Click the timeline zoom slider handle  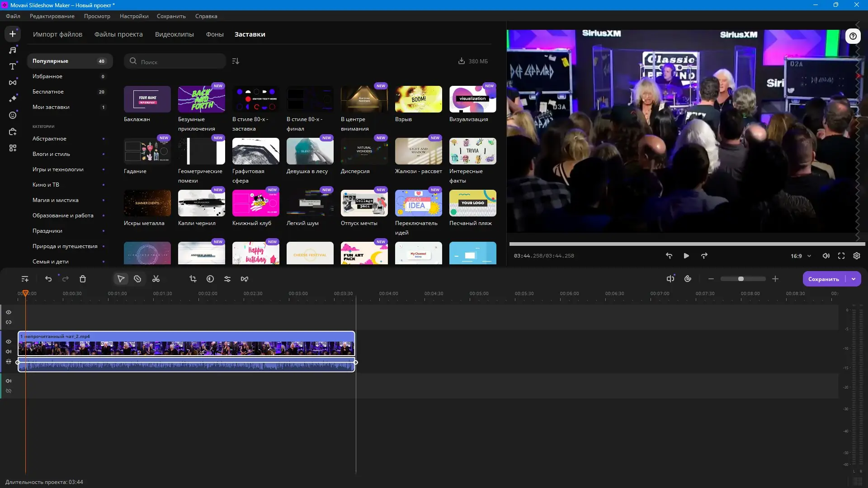pyautogui.click(x=741, y=279)
